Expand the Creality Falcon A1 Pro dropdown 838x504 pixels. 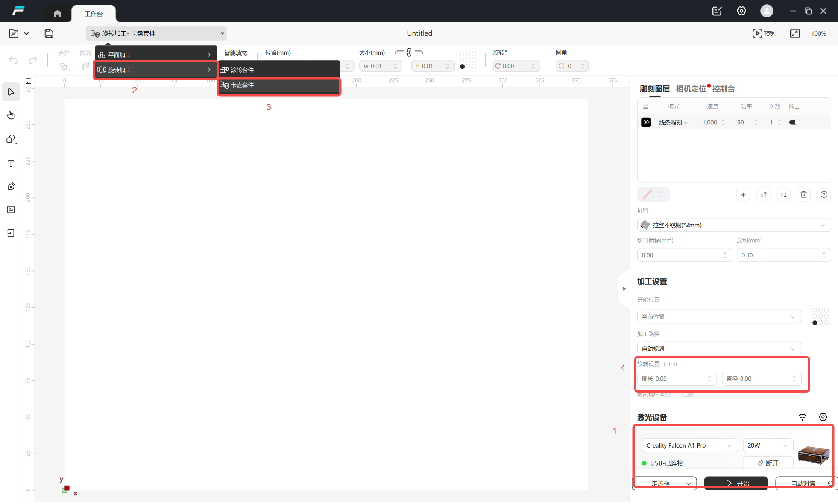(689, 445)
